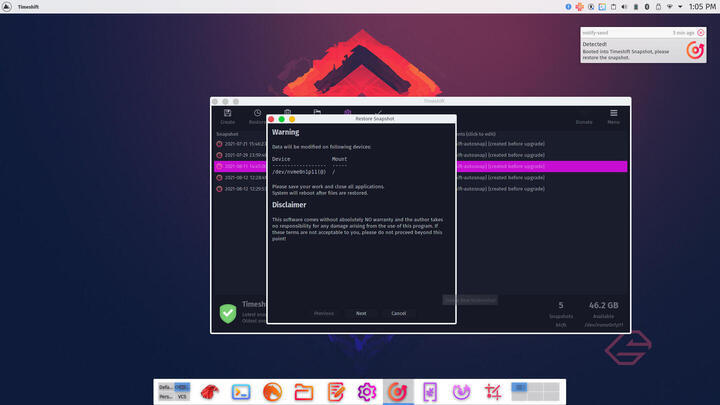
Task: Click the green-blue square icon in the system tray
Action: 602,7
